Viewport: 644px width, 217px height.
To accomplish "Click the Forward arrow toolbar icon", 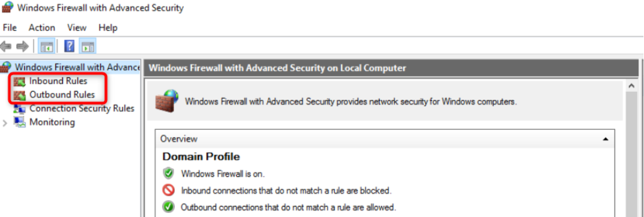I will click(x=22, y=46).
